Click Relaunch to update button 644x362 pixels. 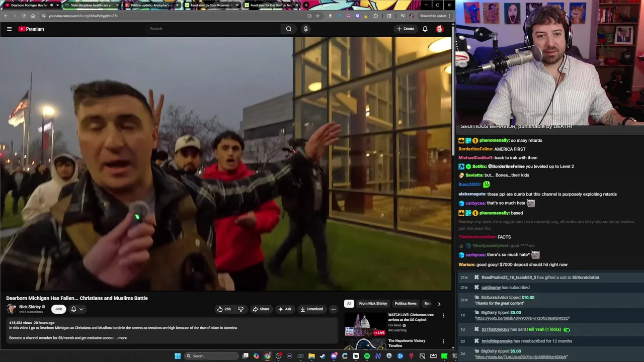(x=433, y=16)
